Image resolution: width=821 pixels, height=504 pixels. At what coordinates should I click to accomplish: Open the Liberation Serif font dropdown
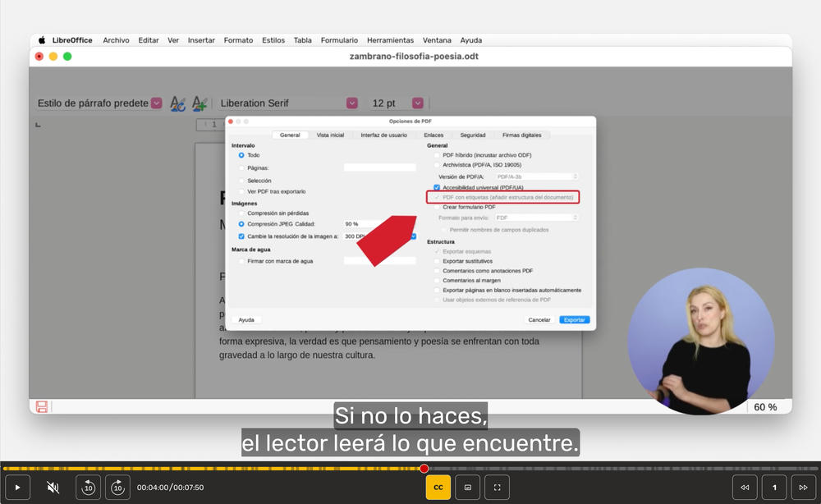[x=351, y=103]
